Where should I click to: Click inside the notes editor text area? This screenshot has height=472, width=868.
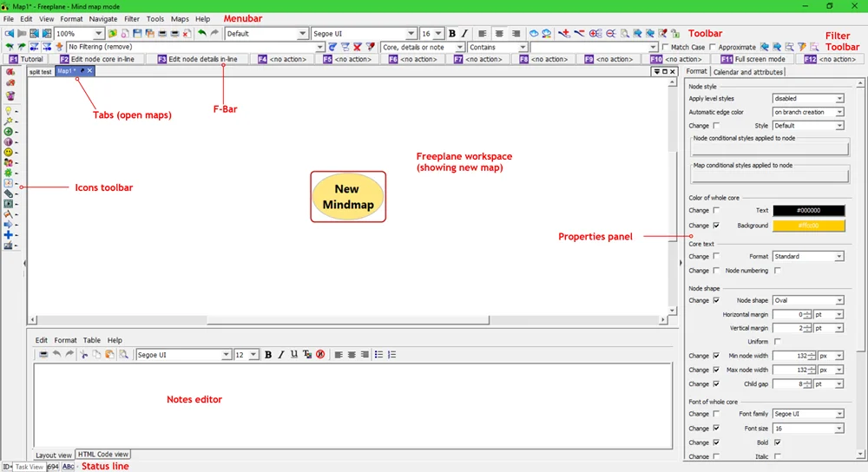pos(353,405)
